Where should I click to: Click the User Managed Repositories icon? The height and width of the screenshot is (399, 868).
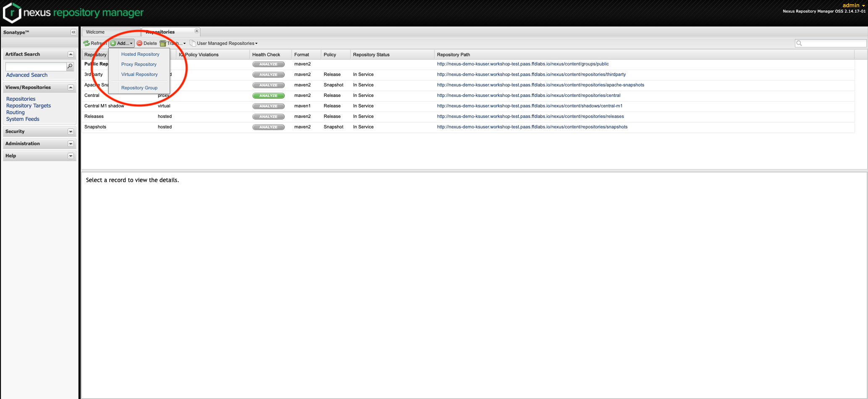click(193, 43)
